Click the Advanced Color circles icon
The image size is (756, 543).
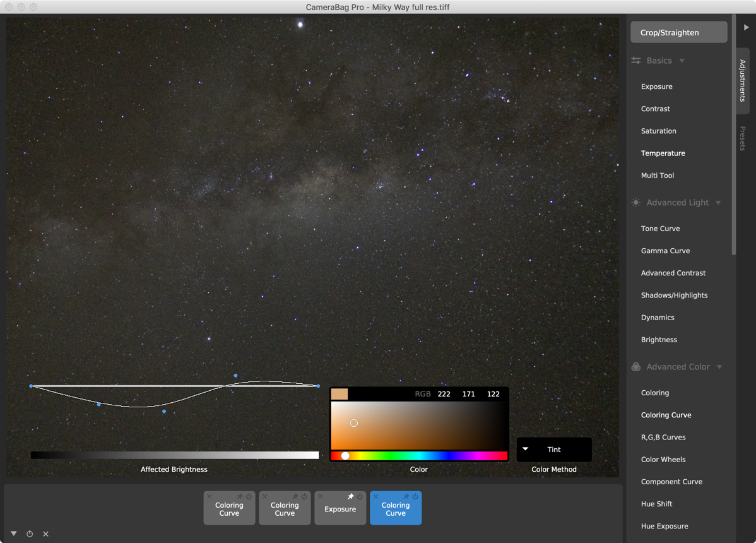(x=636, y=367)
